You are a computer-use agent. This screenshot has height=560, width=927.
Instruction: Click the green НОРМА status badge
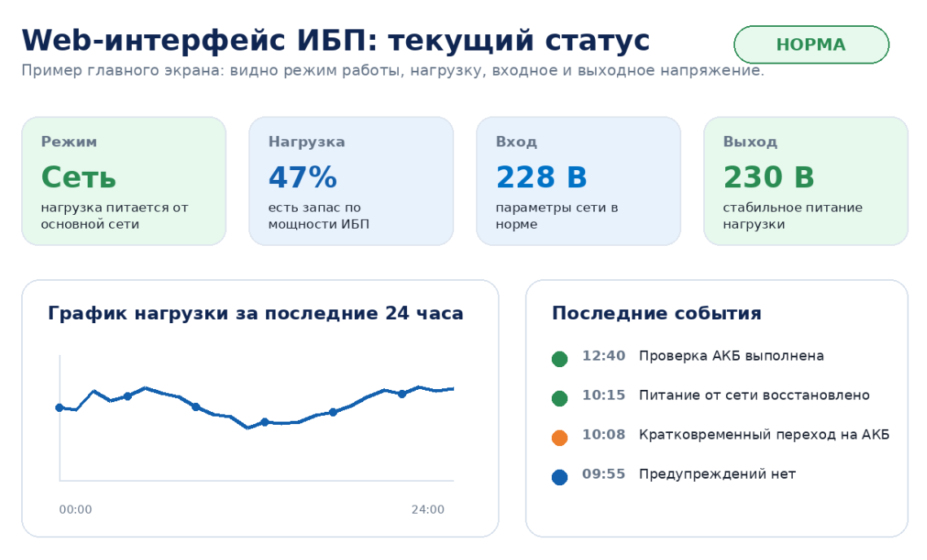point(811,44)
